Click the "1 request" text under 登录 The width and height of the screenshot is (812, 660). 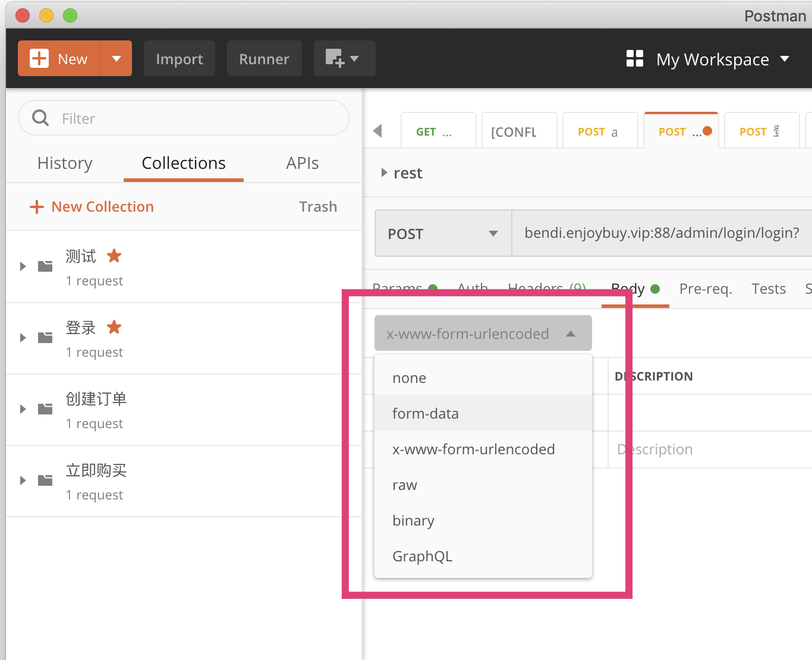[x=95, y=352]
